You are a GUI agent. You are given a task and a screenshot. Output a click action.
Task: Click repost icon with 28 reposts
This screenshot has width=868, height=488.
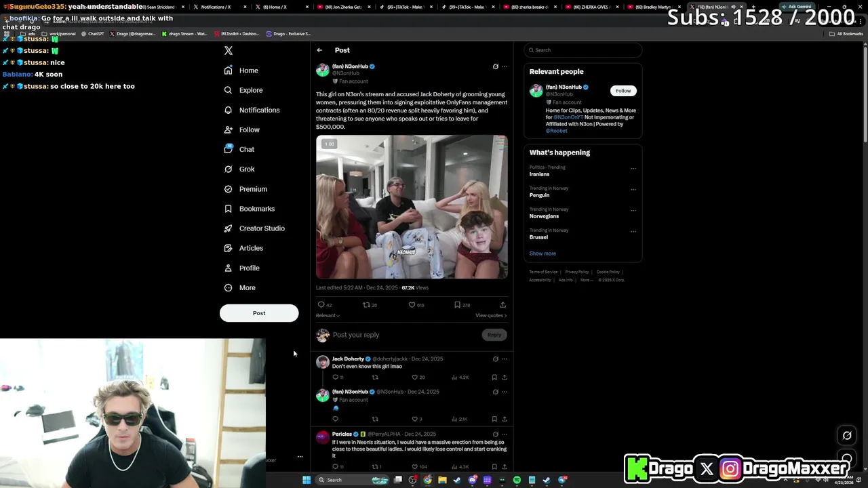(366, 305)
